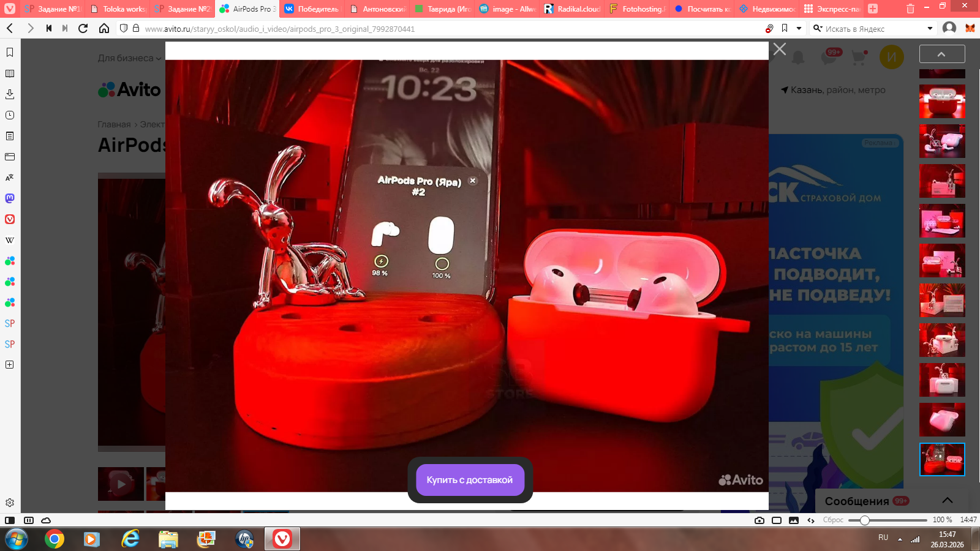Viewport: 980px width, 551px height.
Task: Open the Vivaldi main menu
Action: (x=10, y=9)
